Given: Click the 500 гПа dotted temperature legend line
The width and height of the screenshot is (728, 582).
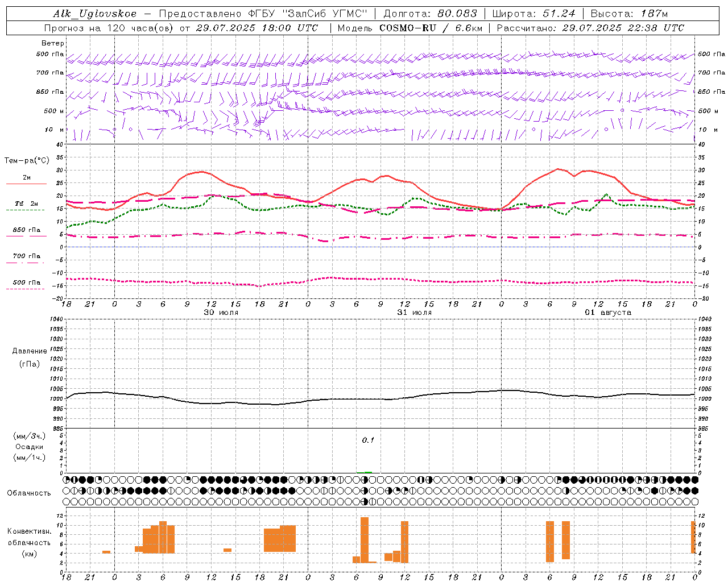Looking at the screenshot, I should (25, 289).
